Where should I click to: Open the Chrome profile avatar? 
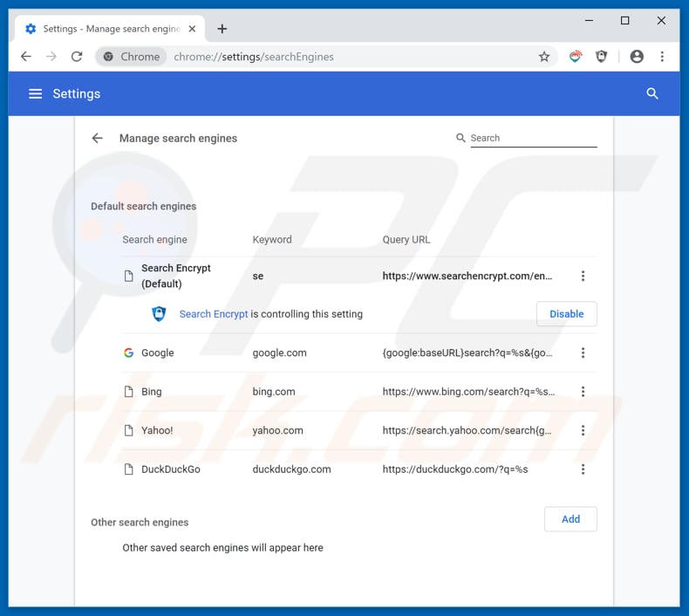click(637, 57)
